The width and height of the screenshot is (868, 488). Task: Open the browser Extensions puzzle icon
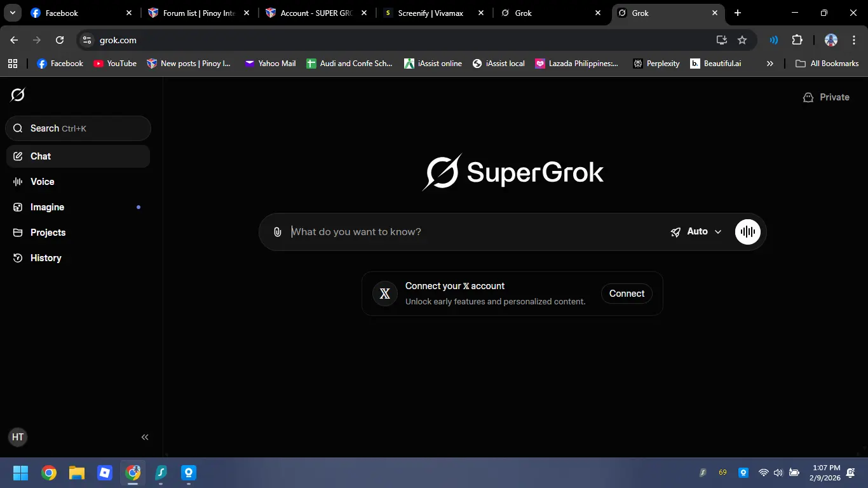(797, 40)
